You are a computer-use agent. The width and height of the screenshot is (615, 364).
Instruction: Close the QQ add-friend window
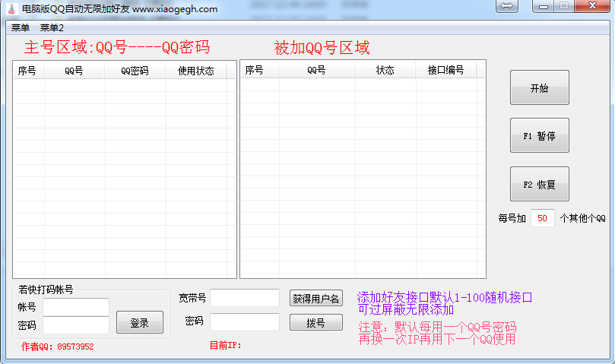[592, 6]
